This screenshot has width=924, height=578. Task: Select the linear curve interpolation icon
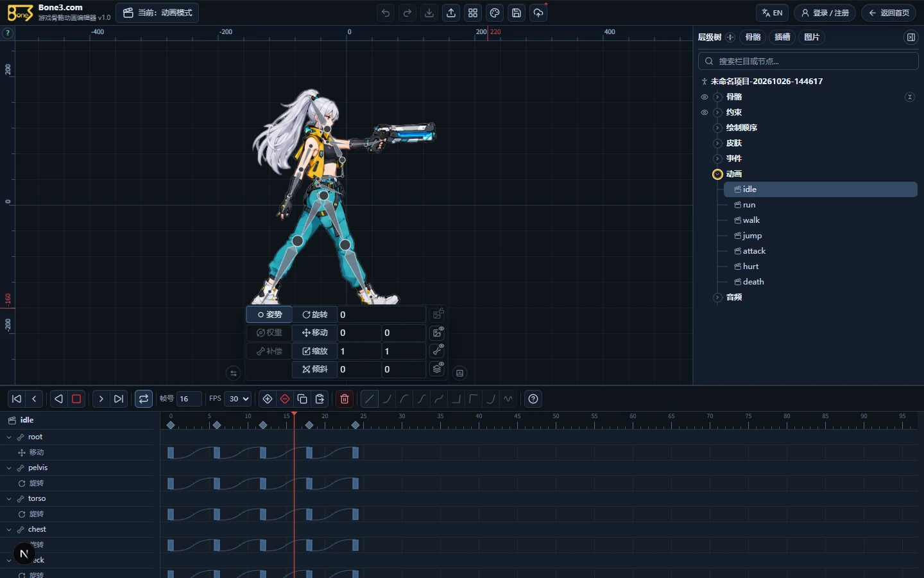370,399
